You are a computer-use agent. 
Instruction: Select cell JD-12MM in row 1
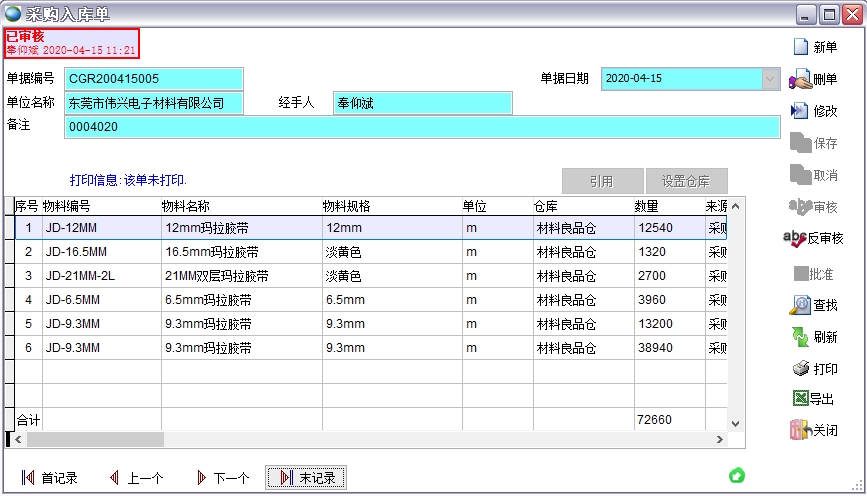click(x=102, y=228)
